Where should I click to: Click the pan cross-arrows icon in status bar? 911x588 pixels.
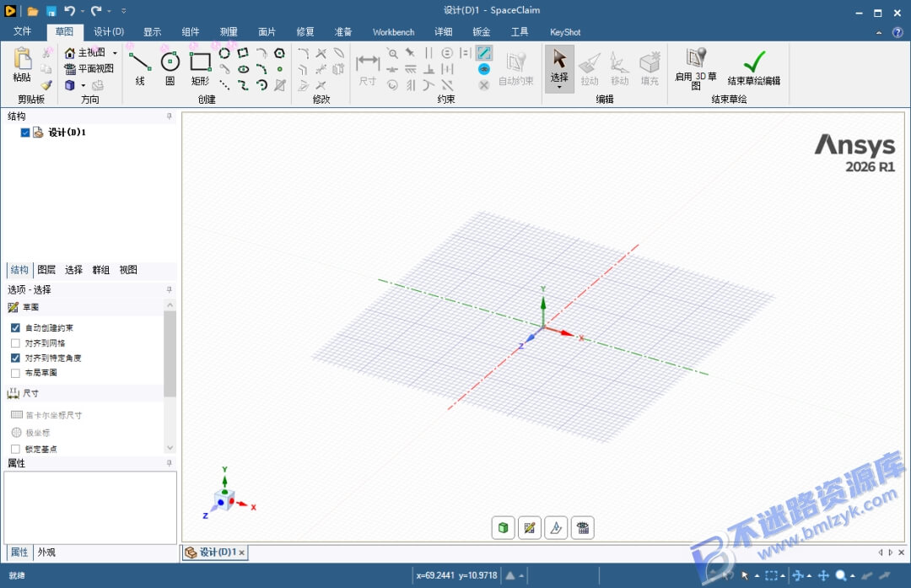823,575
